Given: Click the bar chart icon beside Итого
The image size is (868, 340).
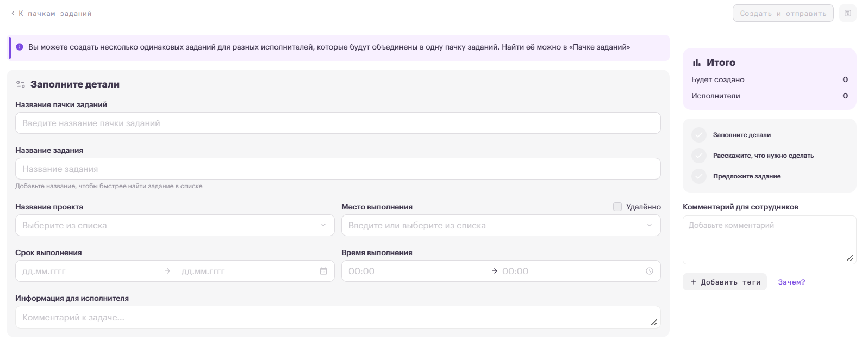Looking at the screenshot, I should 696,63.
